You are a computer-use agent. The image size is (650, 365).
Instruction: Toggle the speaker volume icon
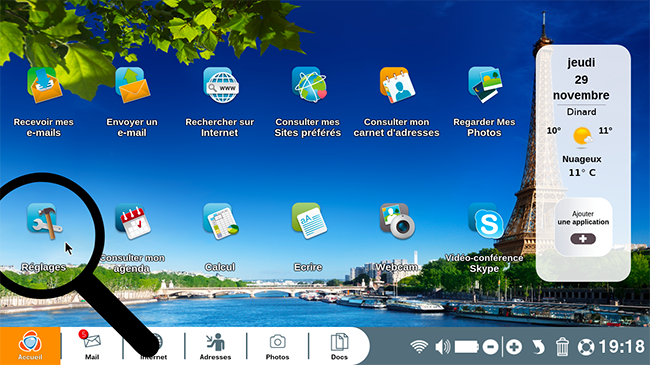pos(443,347)
